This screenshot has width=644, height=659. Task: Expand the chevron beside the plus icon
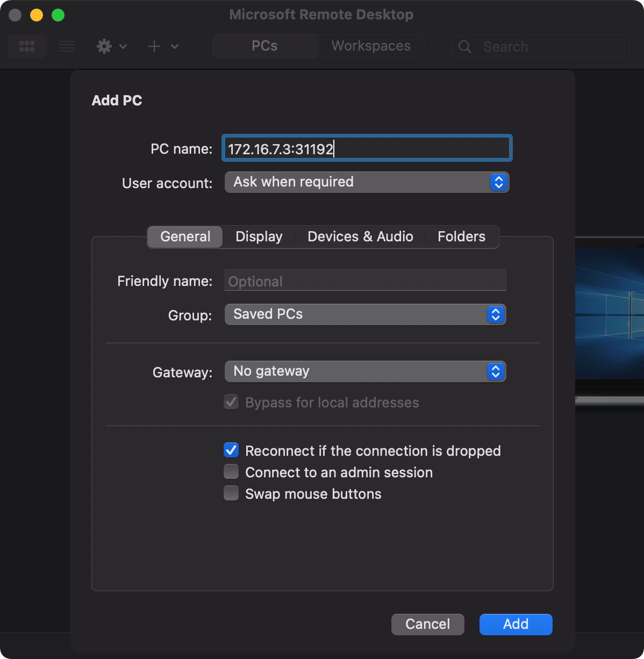[x=175, y=47]
